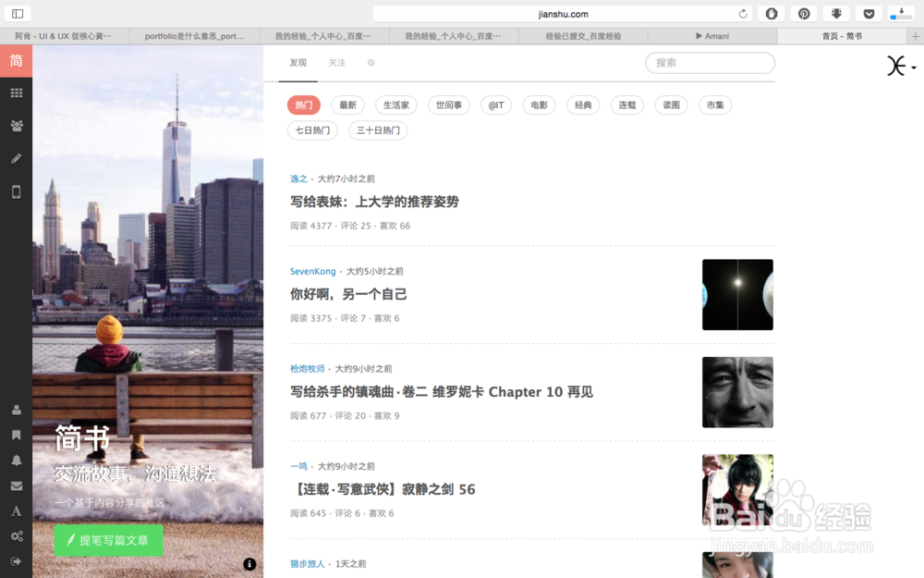Screen dimensions: 924x578
Task: Click the 'A' font icon in the lower sidebar
Action: tap(15, 510)
